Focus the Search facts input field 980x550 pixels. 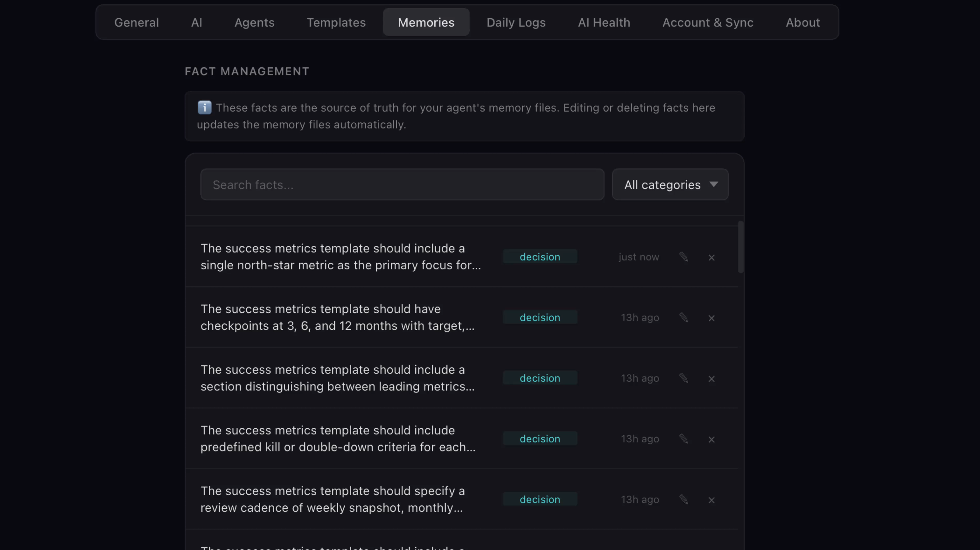click(x=402, y=185)
